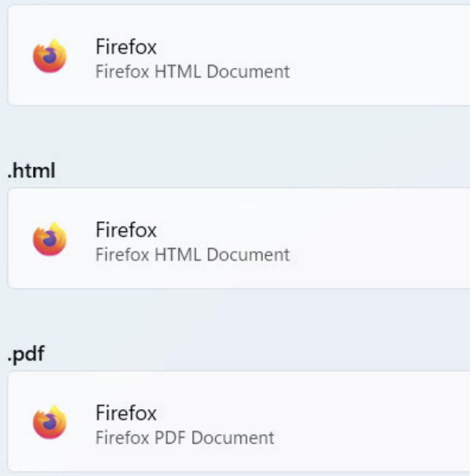Image resolution: width=470 pixels, height=476 pixels.
Task: Click the Firefox logo in the topmost card
Action: pos(50,56)
